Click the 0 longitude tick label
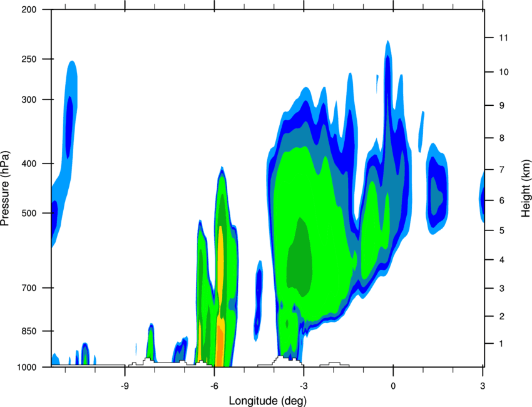This screenshot has width=532, height=407. pyautogui.click(x=393, y=386)
